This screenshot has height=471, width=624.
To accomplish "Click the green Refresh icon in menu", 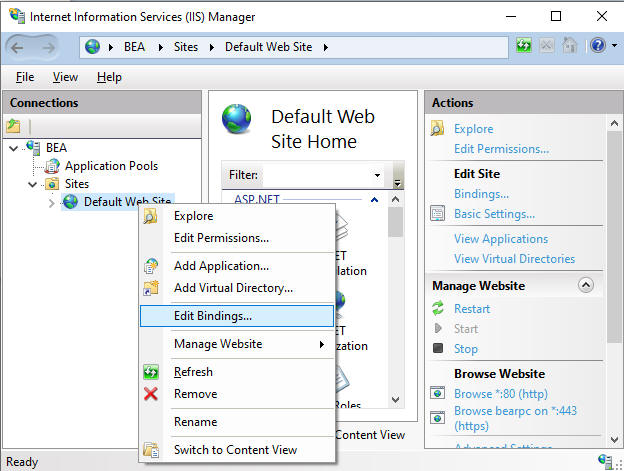I will [x=151, y=372].
